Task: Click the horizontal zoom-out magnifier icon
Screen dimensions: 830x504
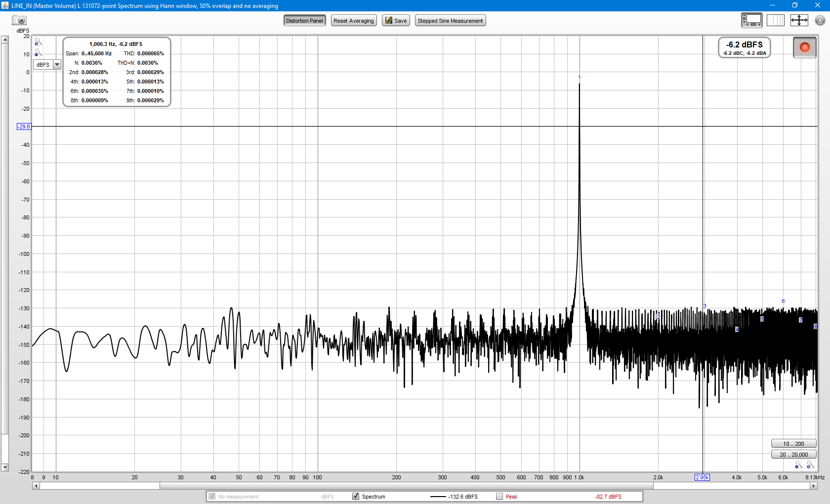Action: click(x=798, y=465)
